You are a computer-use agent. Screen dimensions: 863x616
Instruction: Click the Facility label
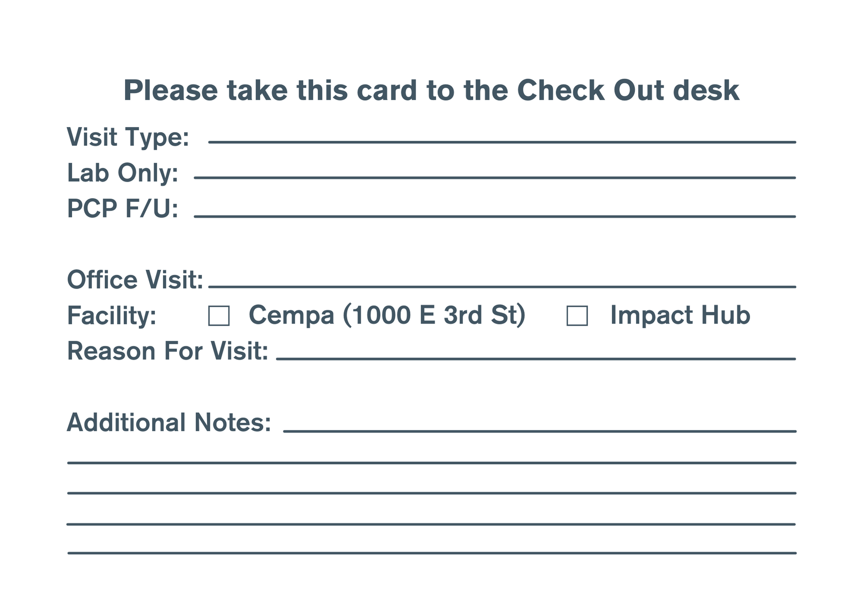tap(112, 315)
